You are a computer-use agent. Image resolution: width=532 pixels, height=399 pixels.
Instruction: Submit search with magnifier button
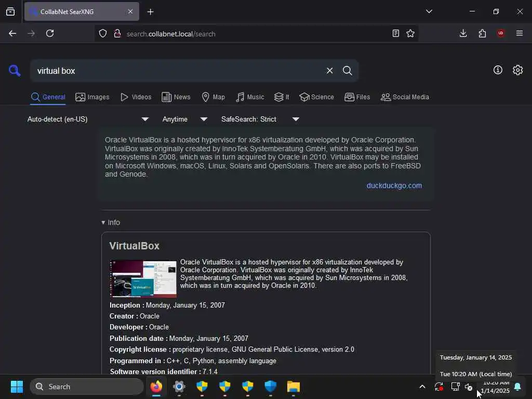(x=347, y=71)
